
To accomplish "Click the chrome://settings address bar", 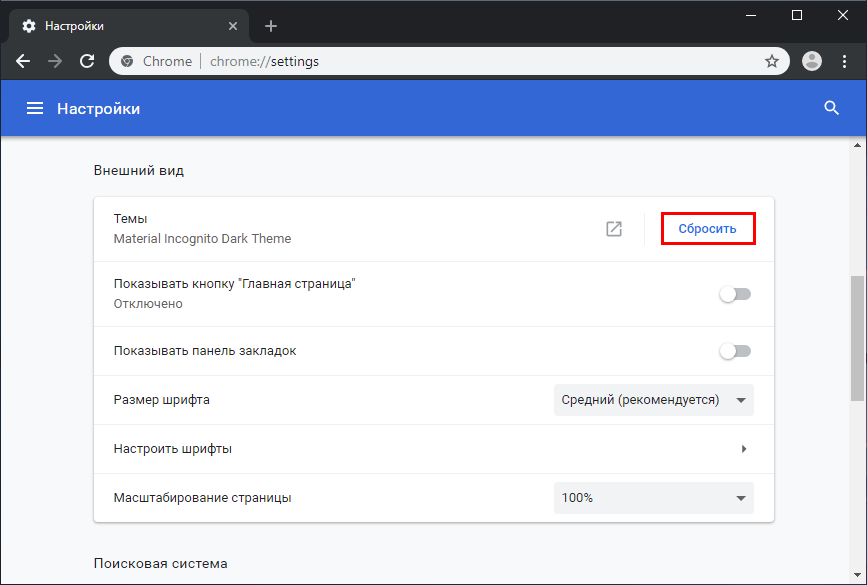I will coord(449,61).
